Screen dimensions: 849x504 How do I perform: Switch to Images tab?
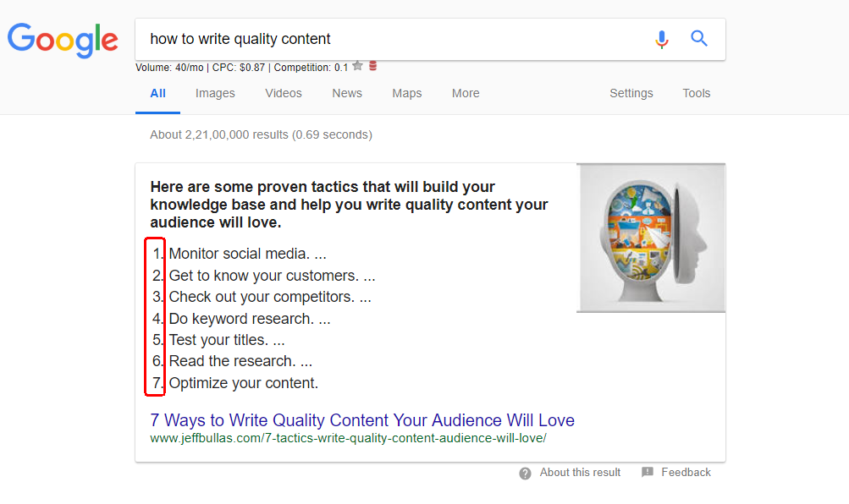tap(215, 94)
